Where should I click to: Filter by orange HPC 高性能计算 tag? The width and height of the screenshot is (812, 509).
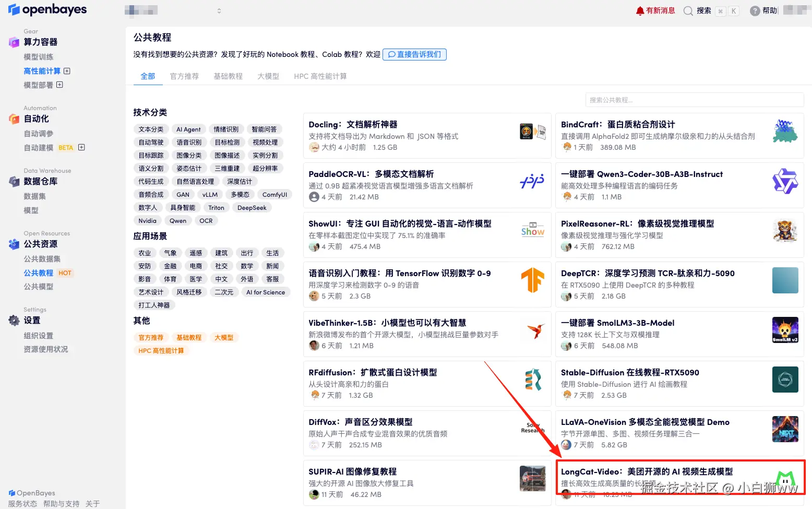click(161, 351)
